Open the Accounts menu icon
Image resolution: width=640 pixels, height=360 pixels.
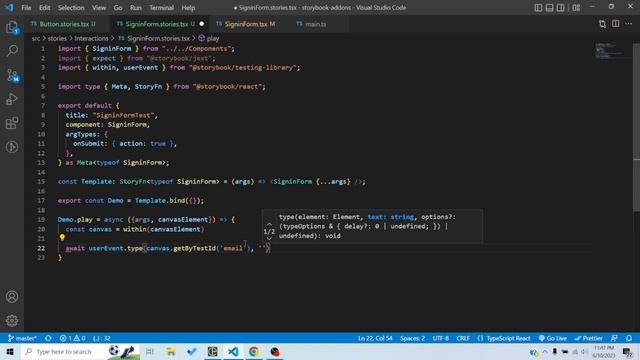12,297
